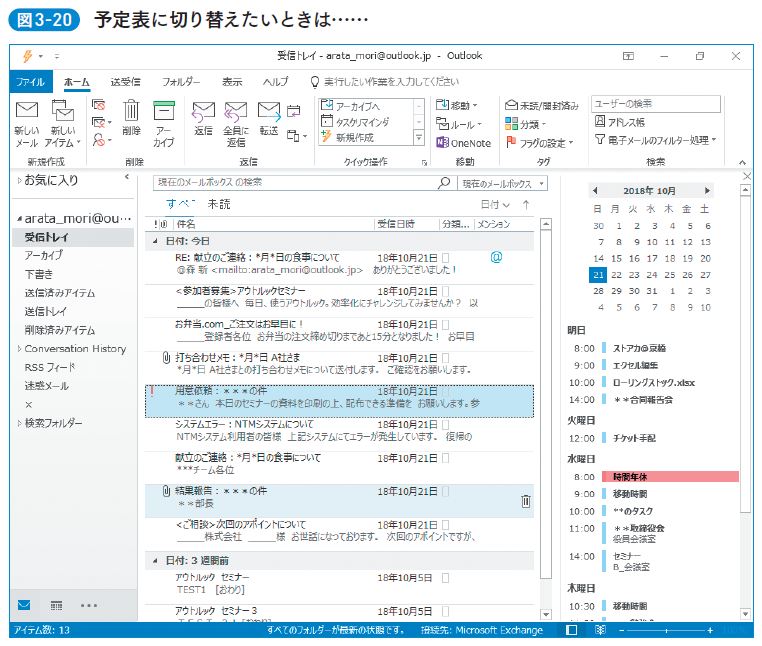This screenshot has height=646, width=762.
Task: Open the ファイル tab
Action: 30,82
